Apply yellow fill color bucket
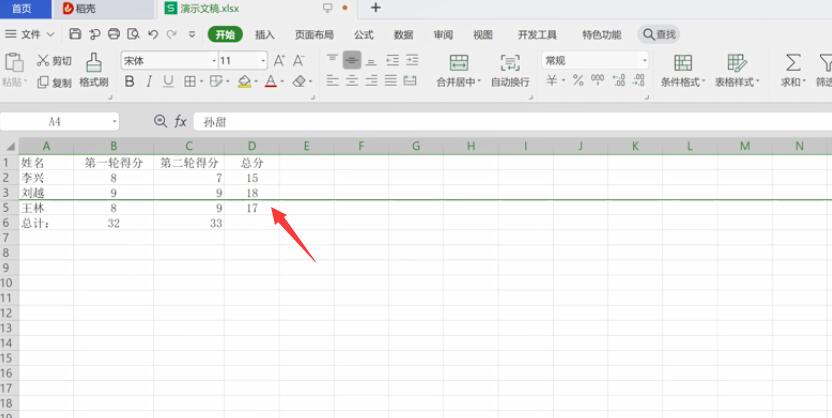The height and width of the screenshot is (418, 832). pos(245,81)
